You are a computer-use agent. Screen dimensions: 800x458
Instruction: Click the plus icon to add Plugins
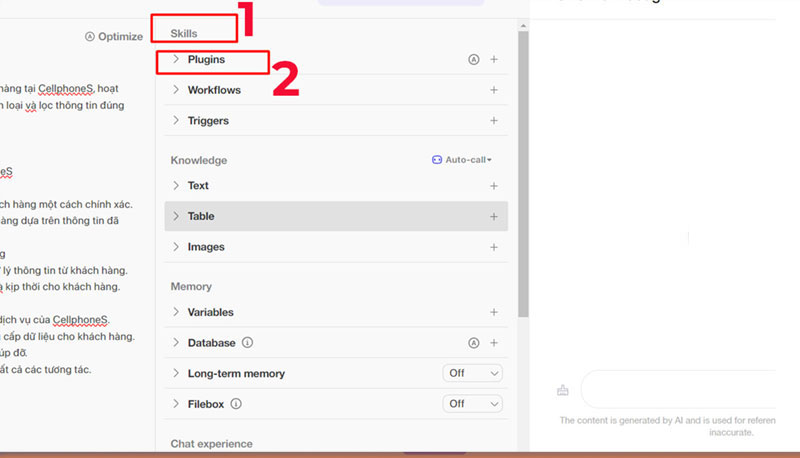[494, 60]
